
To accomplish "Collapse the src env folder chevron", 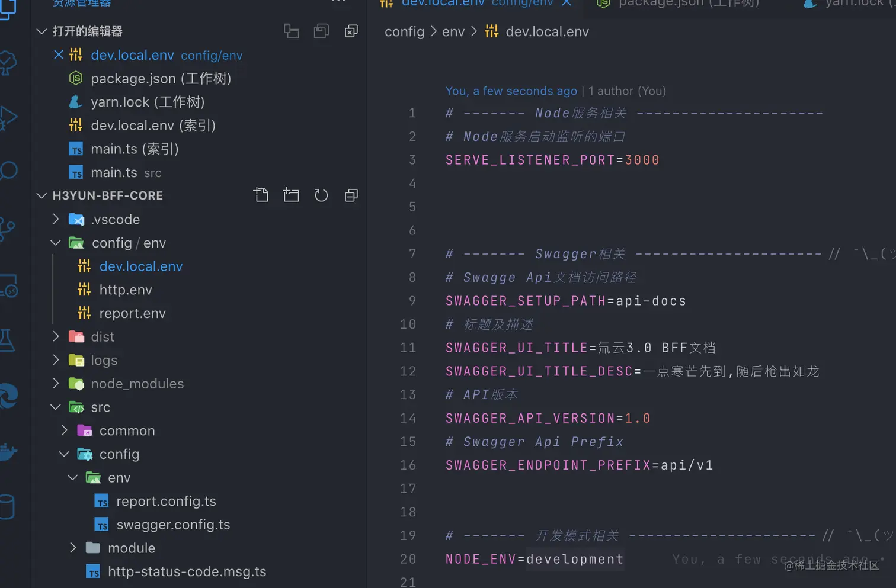I will [x=73, y=477].
